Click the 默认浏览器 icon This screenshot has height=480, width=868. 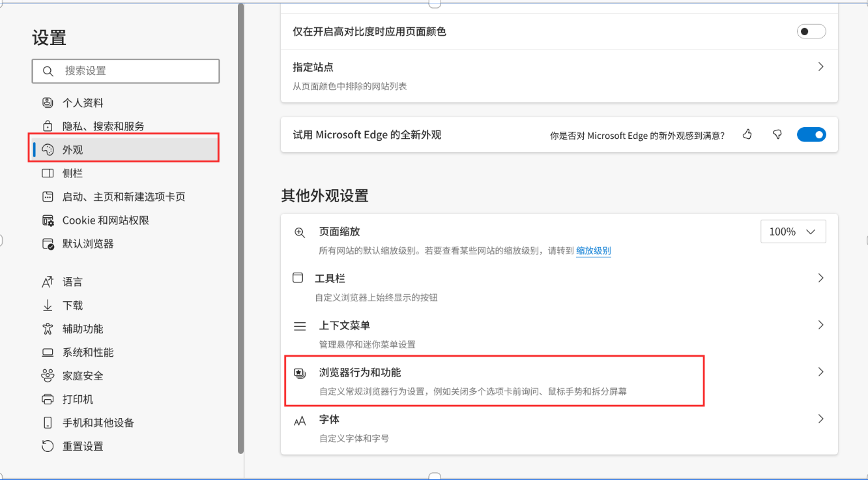(x=48, y=243)
